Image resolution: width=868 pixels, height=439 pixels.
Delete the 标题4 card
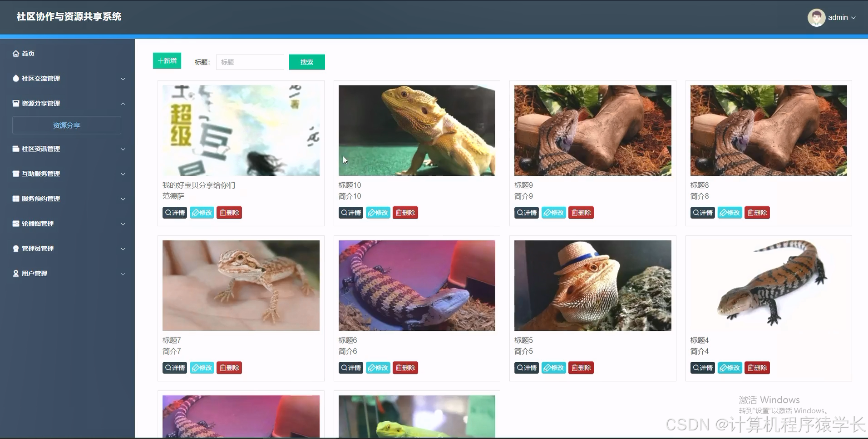click(757, 368)
